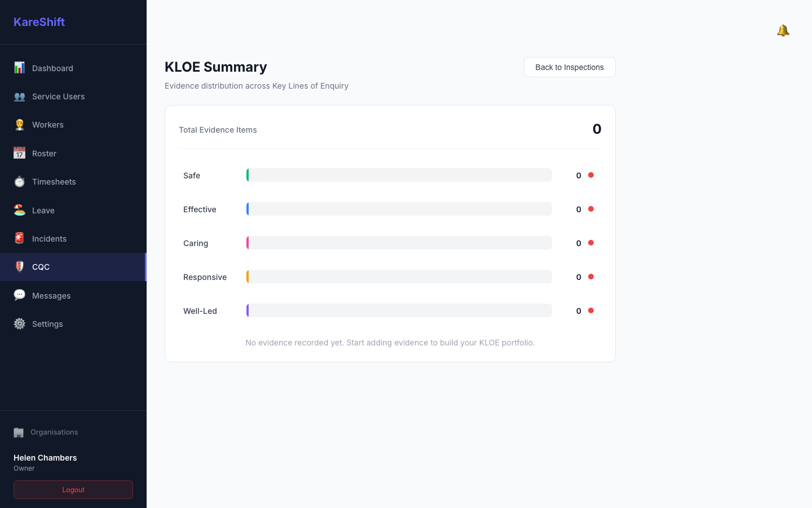The height and width of the screenshot is (508, 812).
Task: Click the KareShift logo
Action: tap(39, 22)
